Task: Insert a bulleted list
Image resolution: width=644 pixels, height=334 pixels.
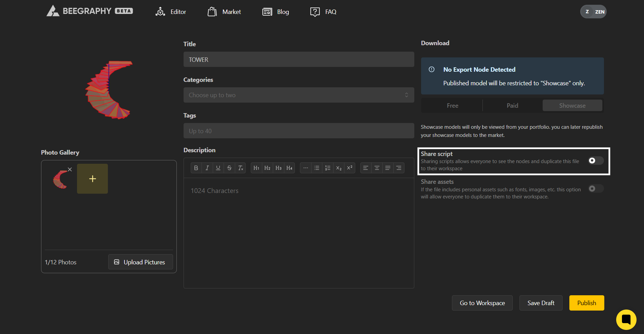Action: point(317,168)
